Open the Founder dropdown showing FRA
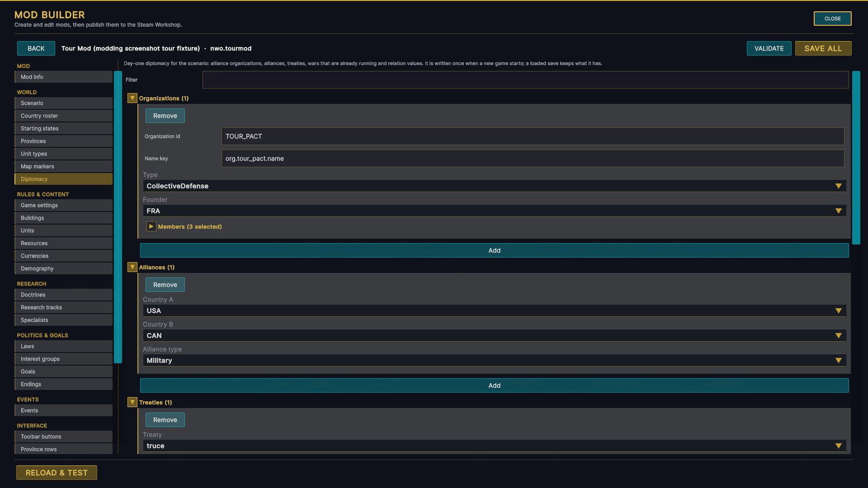Viewport: 868px width, 488px height. 494,211
